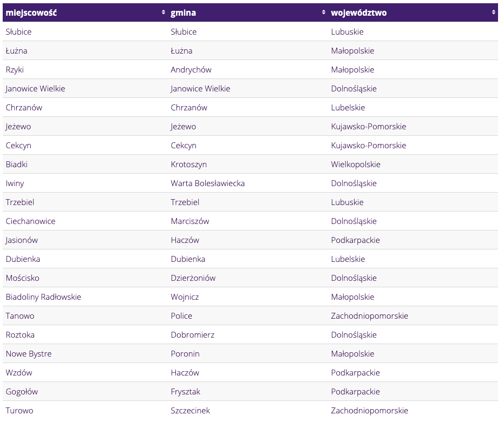Click the Rzyki locality cell
Screen dimensions: 504x428
click(x=15, y=70)
